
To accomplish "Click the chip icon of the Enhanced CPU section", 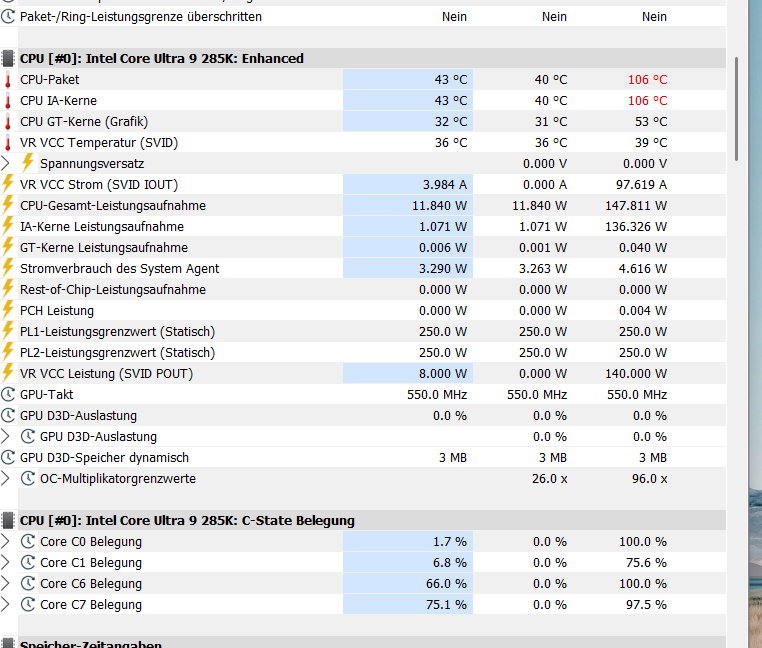I will click(8, 58).
